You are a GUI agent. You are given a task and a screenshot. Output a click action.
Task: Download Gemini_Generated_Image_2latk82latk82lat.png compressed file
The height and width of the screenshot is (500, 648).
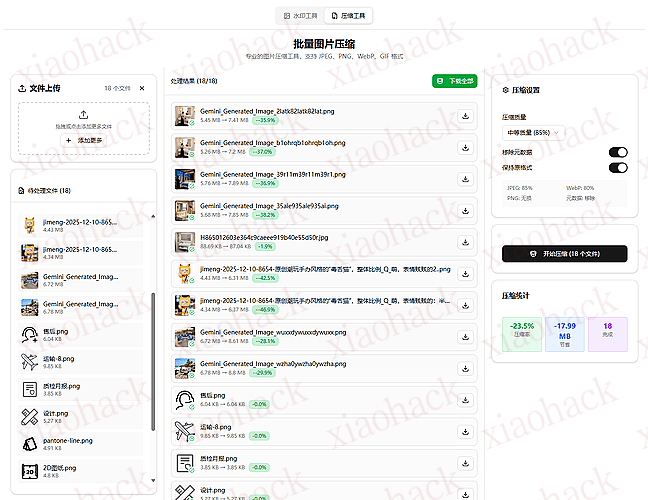click(x=466, y=116)
